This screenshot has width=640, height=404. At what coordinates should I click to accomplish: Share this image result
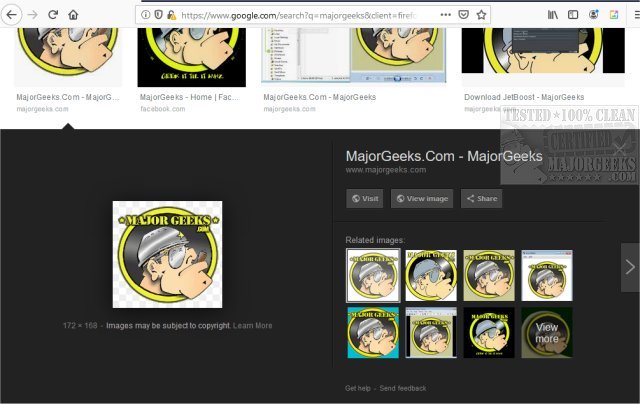pos(482,199)
